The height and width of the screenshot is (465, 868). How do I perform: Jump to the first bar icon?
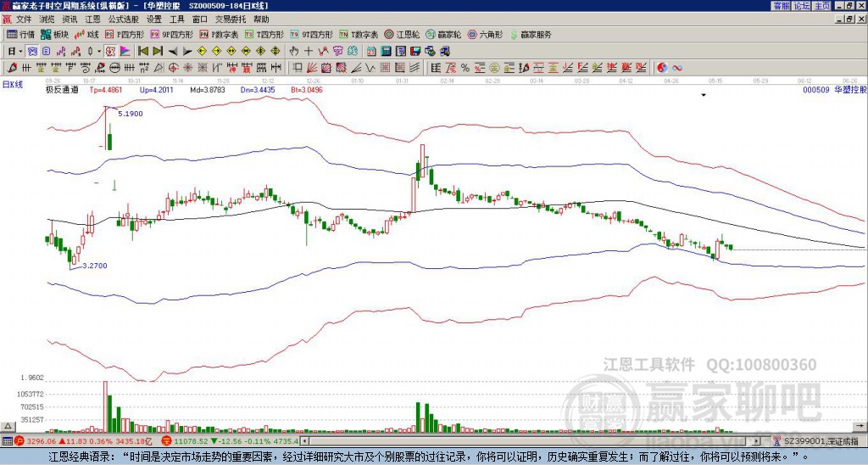click(143, 52)
